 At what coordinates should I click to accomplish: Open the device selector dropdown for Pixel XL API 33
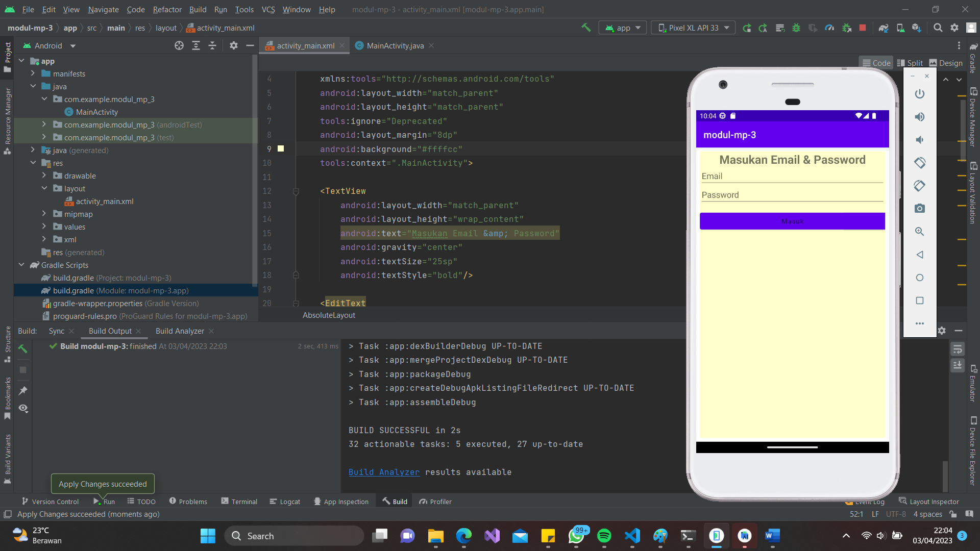(x=693, y=28)
